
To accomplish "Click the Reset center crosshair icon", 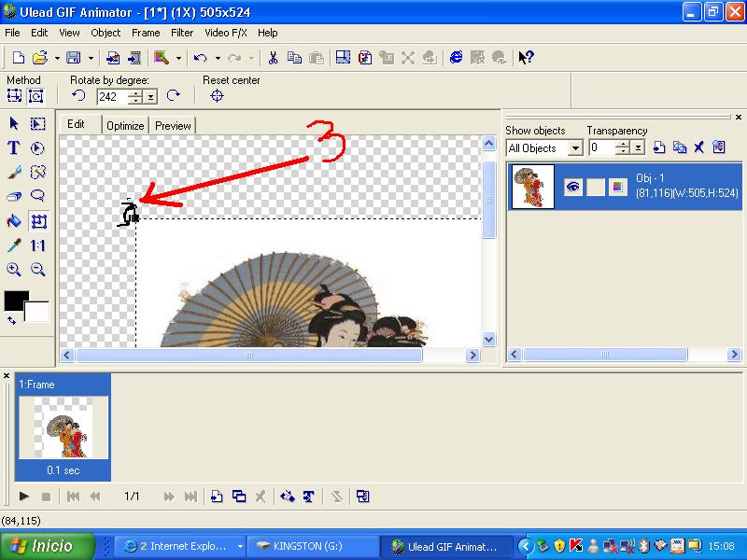I will 217,96.
